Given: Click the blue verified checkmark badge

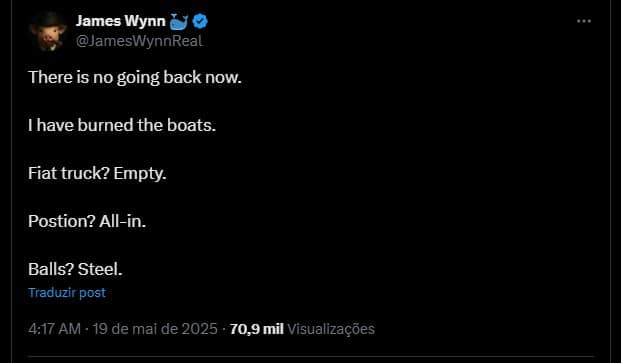Looking at the screenshot, I should (x=200, y=21).
